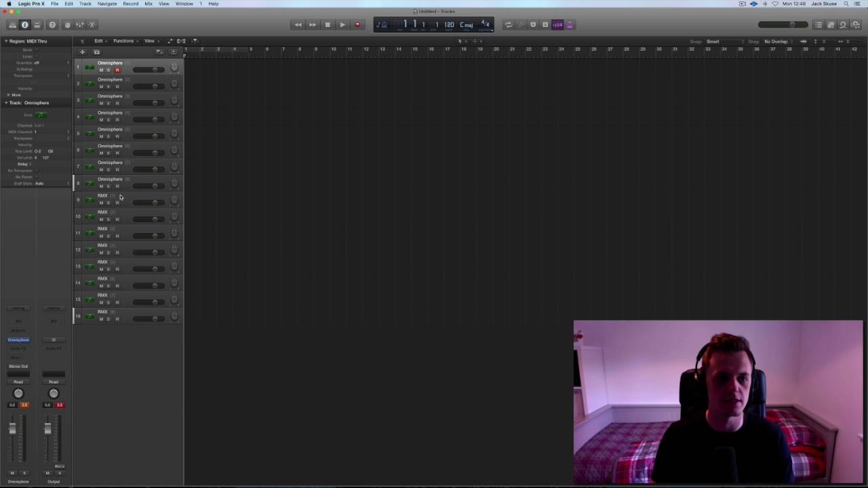
Task: Open the Editors scissors icon
Action: (93, 25)
